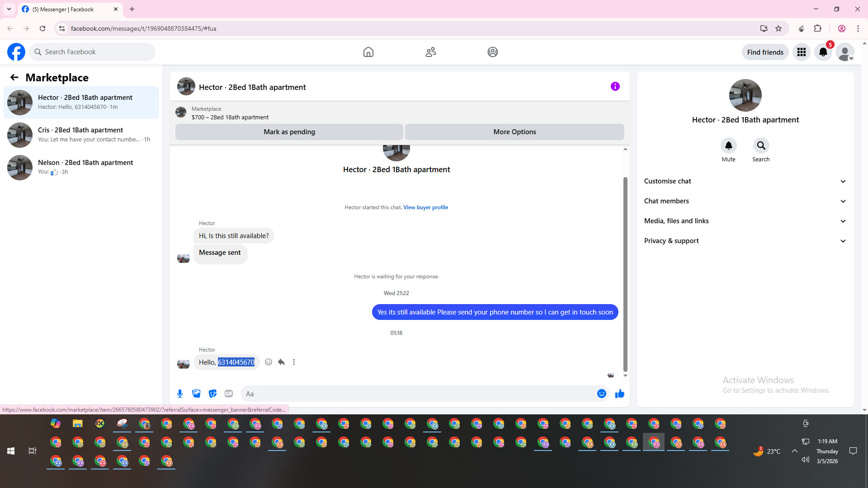This screenshot has height=488, width=868.
Task: Open the Facebook menu grid icon
Action: [x=802, y=52]
